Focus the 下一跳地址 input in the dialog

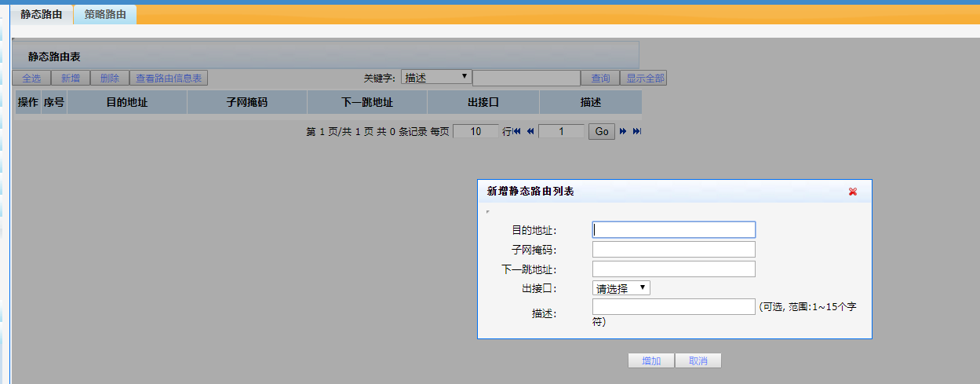coord(674,269)
